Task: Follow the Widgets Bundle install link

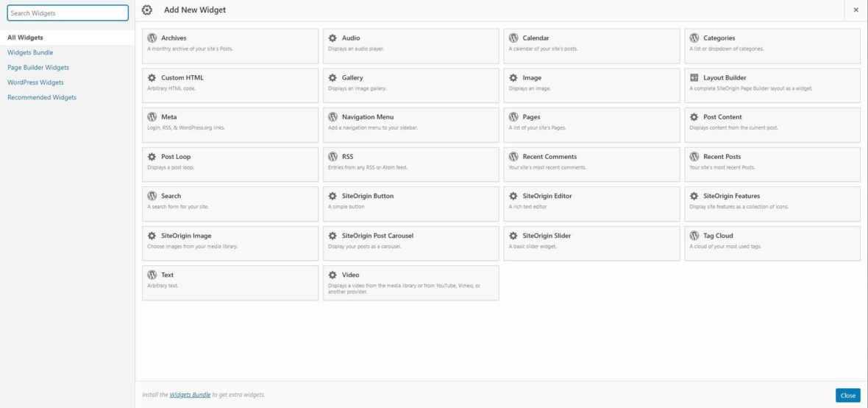Action: click(190, 395)
